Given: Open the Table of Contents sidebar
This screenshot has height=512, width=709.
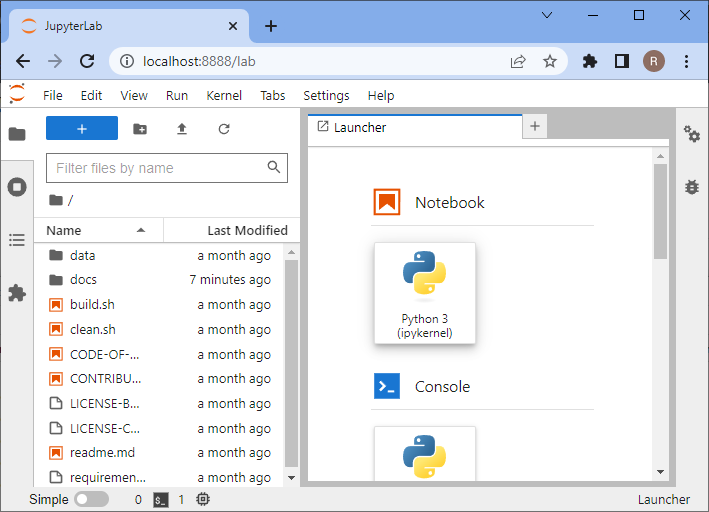Looking at the screenshot, I should pos(16,240).
